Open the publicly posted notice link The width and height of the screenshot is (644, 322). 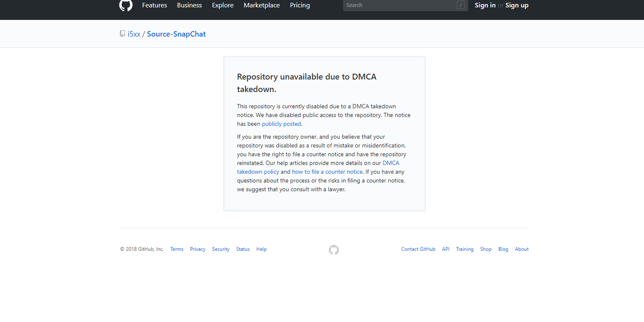click(281, 124)
